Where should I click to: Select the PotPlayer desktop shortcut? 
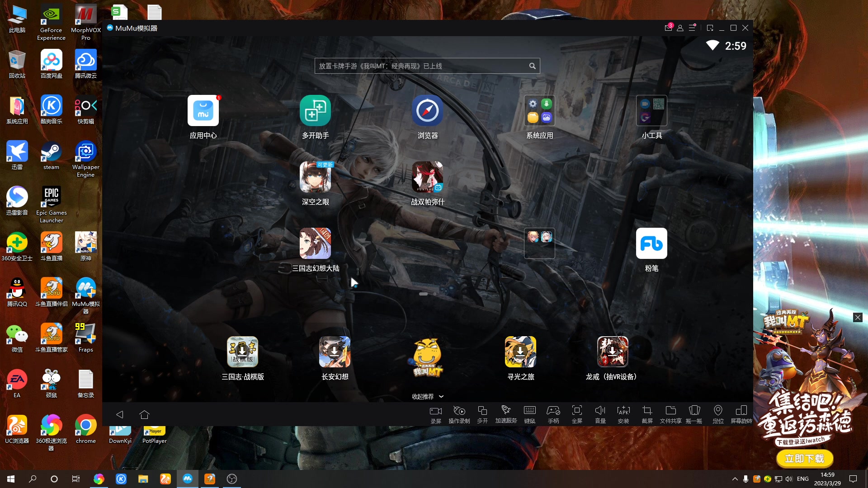coord(154,435)
